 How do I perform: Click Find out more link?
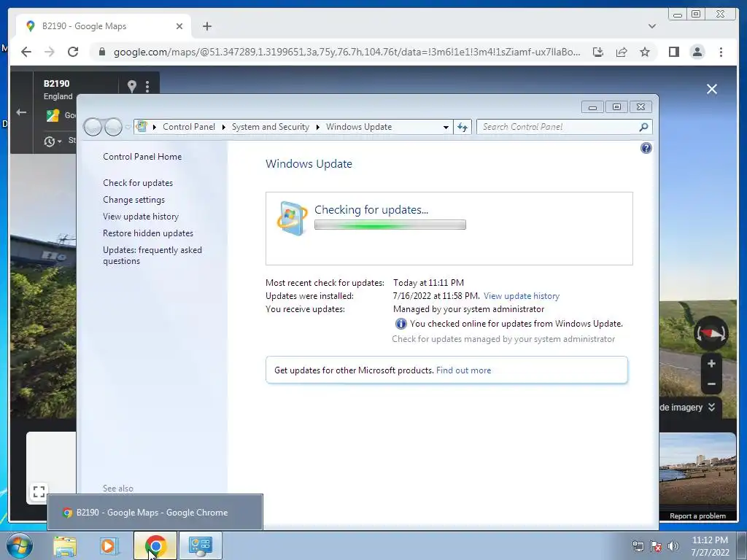pos(463,370)
